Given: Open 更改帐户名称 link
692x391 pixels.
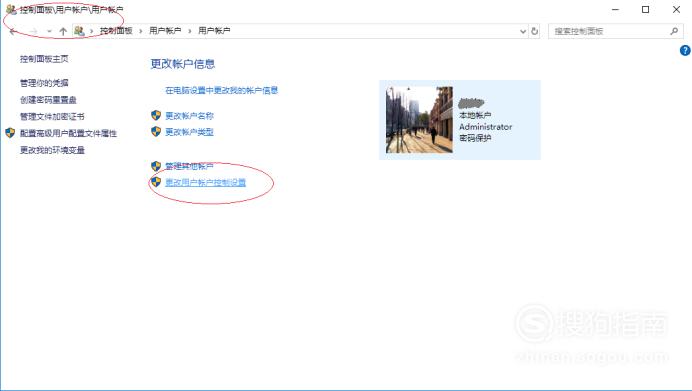Looking at the screenshot, I should point(189,116).
